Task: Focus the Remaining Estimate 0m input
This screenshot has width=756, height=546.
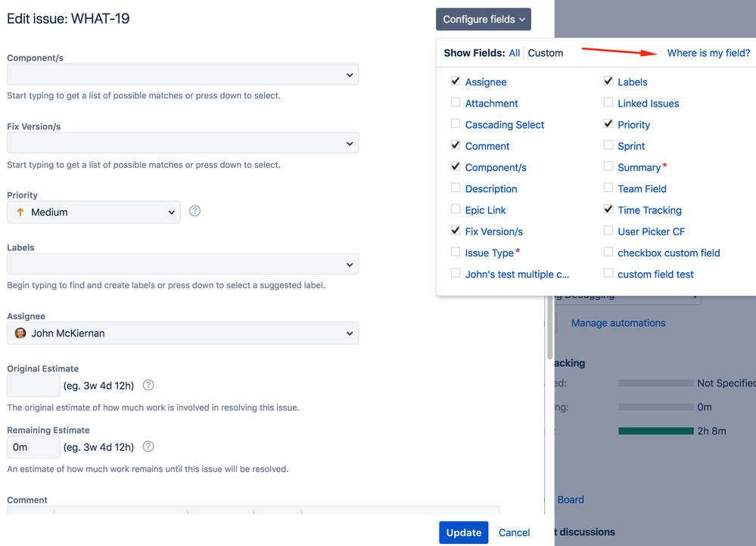Action: click(33, 447)
